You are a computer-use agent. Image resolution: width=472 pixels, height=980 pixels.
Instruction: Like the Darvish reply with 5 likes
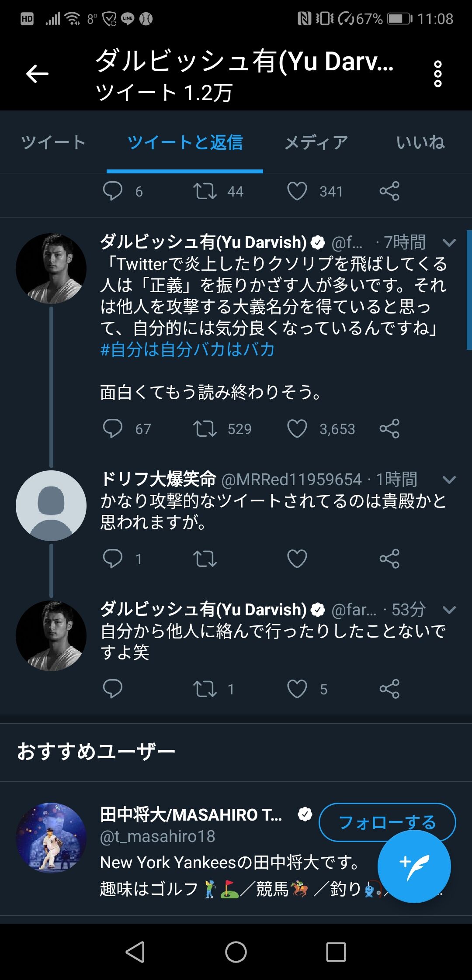coord(297,689)
